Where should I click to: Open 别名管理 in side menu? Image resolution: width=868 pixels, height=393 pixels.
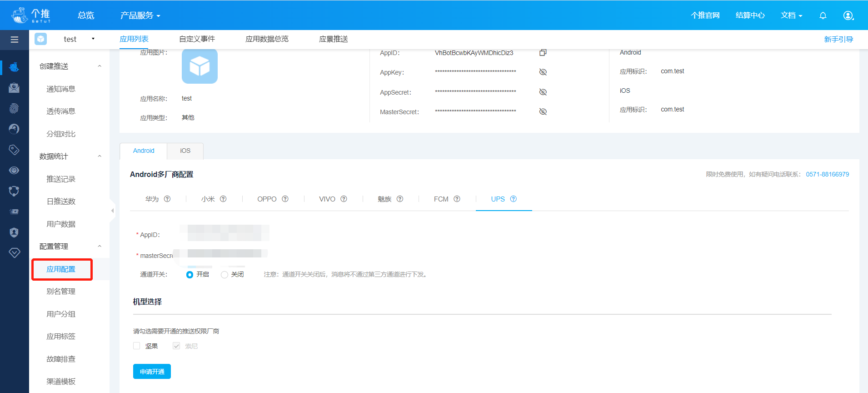coord(61,292)
